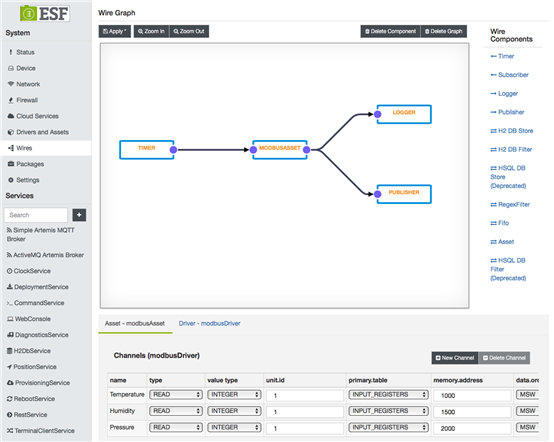This screenshot has height=442, width=554.
Task: Open primary.table dropdown for Temperature
Action: coord(389,395)
